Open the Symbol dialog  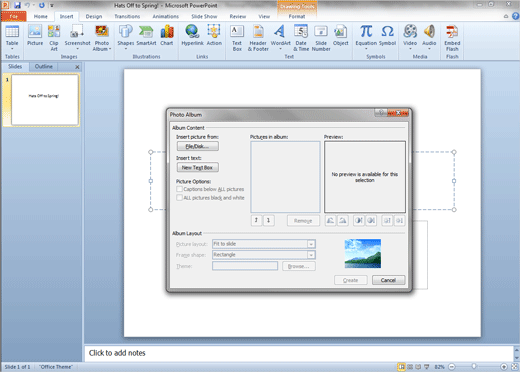pyautogui.click(x=387, y=32)
